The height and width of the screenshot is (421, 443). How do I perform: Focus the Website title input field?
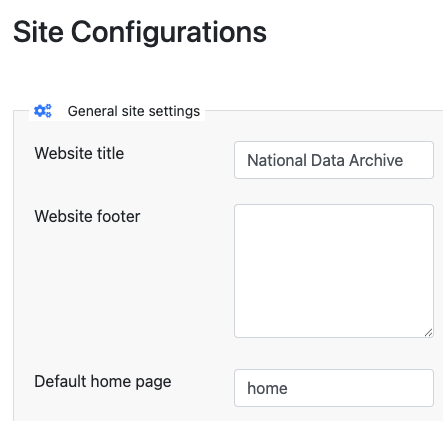334,160
